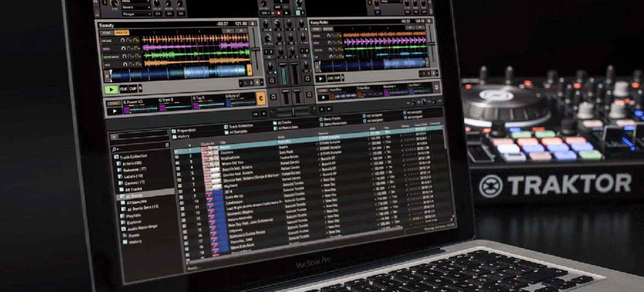This screenshot has height=292, width=644.
Task: Select All Remix Sets (11) in tree
Action: point(143,208)
